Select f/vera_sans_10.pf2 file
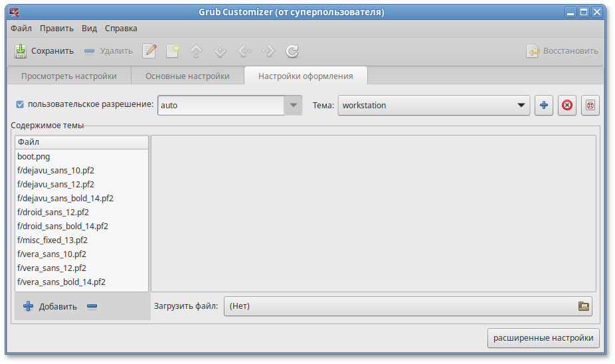This screenshot has height=364, width=615. [x=82, y=254]
